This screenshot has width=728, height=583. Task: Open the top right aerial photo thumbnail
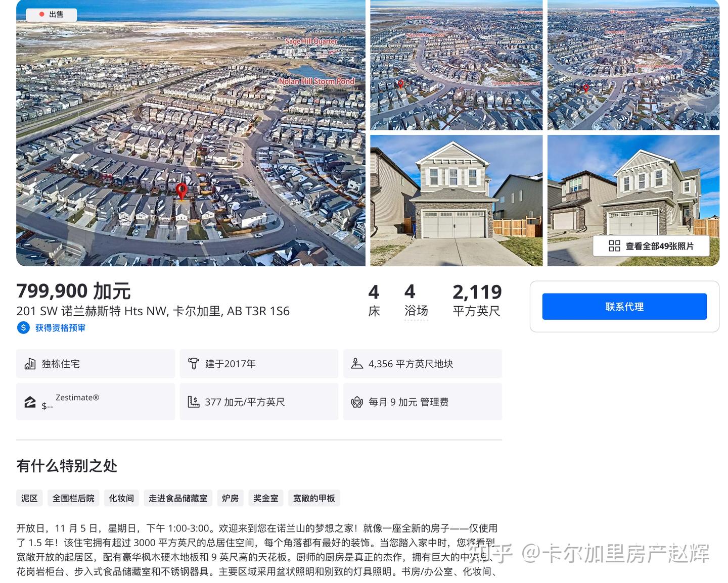click(633, 65)
